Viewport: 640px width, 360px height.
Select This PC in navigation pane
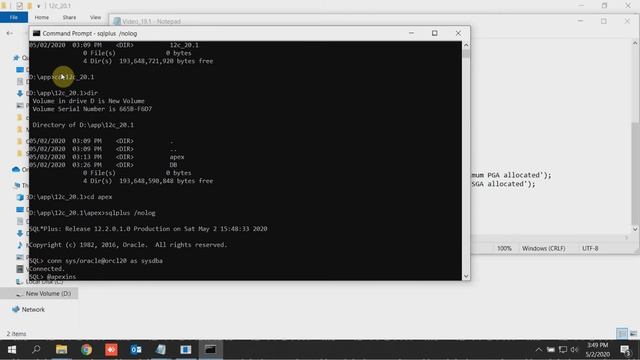pos(17,185)
